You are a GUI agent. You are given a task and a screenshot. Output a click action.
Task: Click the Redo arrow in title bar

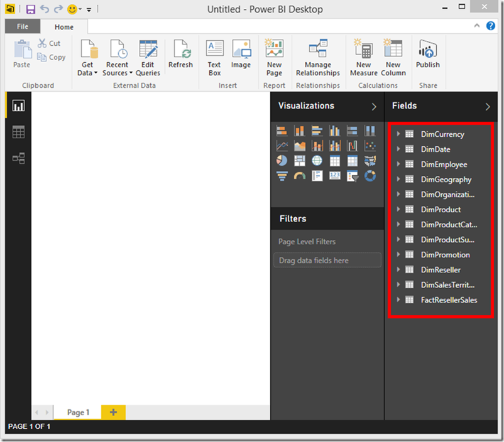pos(58,9)
